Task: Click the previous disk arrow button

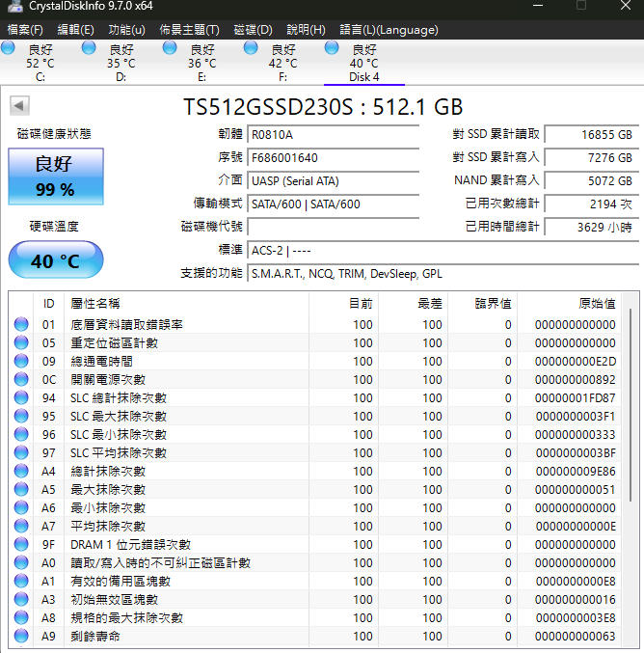Action: pyautogui.click(x=19, y=105)
